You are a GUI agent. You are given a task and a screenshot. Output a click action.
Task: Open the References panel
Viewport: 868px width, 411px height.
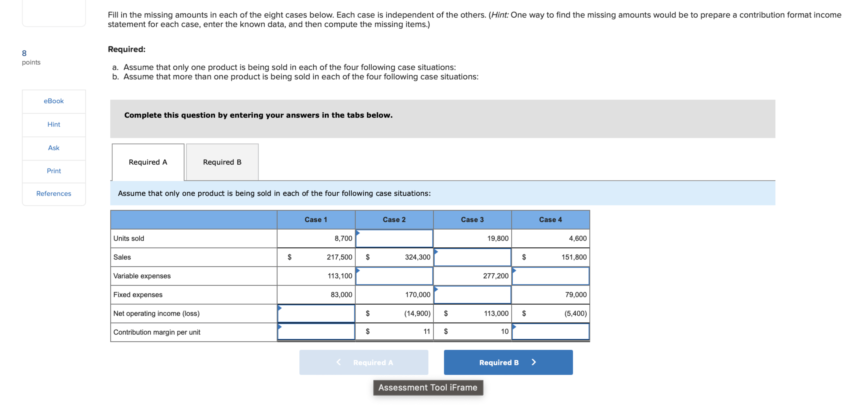53,193
